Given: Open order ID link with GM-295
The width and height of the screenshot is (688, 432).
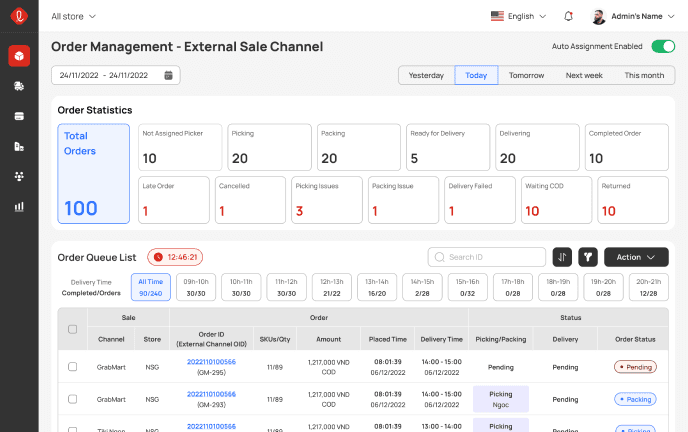Looking at the screenshot, I should (211, 362).
